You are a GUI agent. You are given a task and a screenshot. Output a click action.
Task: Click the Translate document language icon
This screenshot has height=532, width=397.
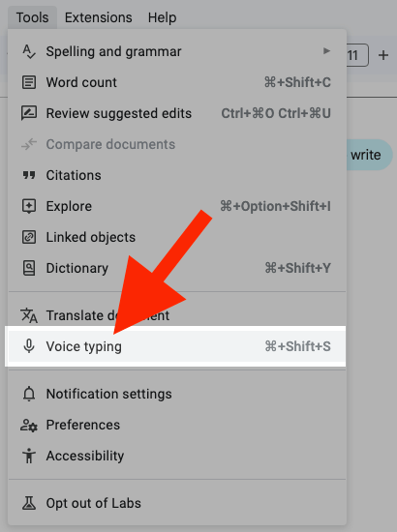click(29, 315)
